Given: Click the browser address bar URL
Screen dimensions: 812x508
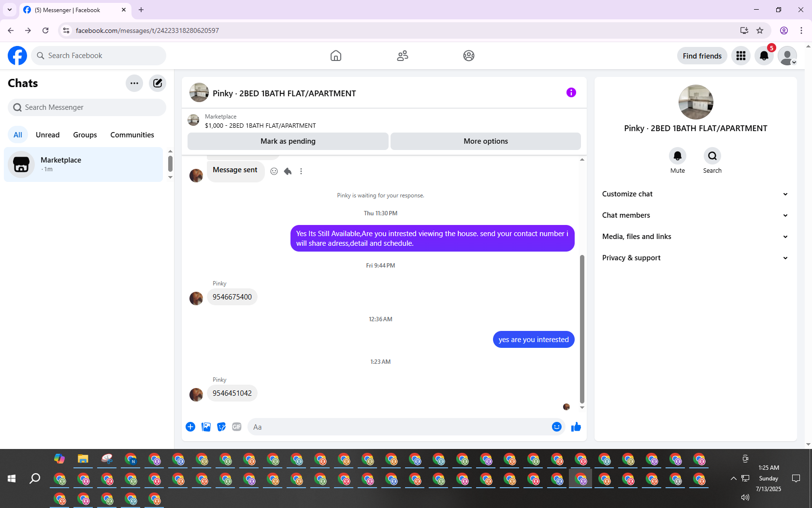Looking at the screenshot, I should point(147,30).
